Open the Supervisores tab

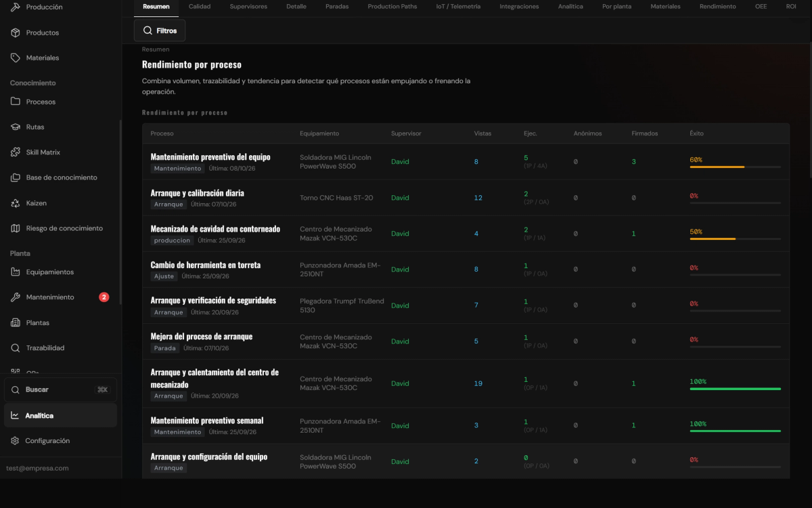click(x=248, y=7)
